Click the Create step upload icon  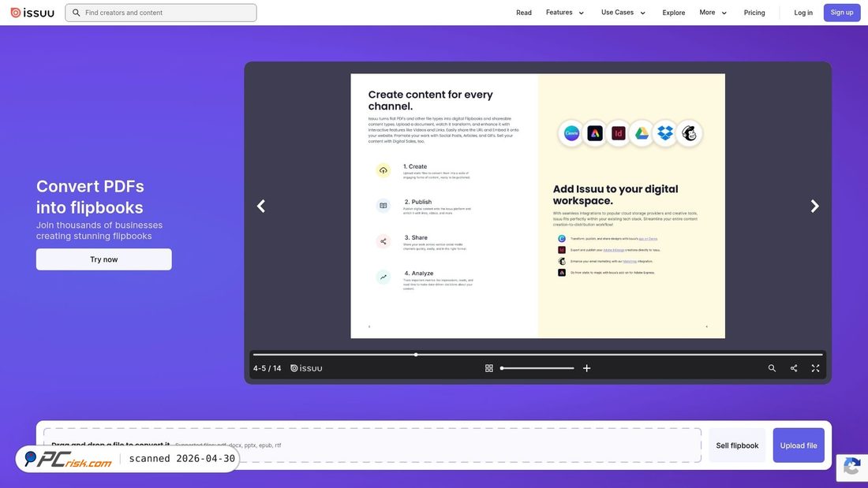tap(383, 170)
